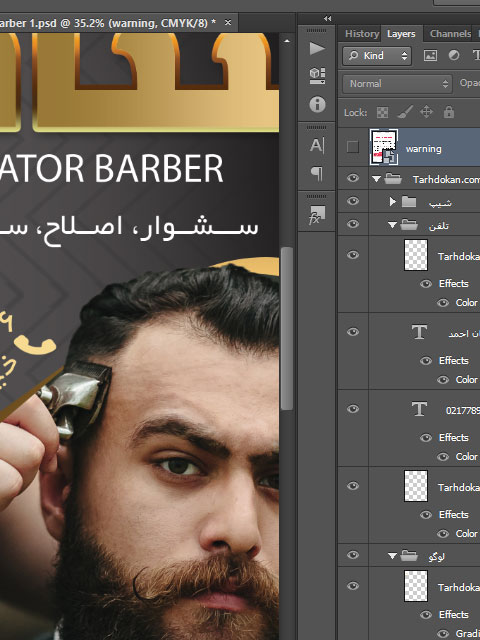Click the لوگو group name
480x640 pixels.
pyautogui.click(x=436, y=557)
